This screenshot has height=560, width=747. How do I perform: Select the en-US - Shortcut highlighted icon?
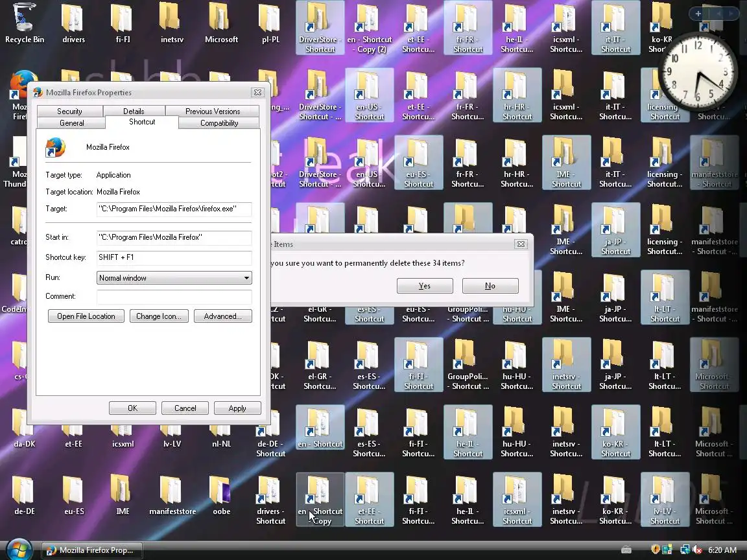tap(369, 95)
